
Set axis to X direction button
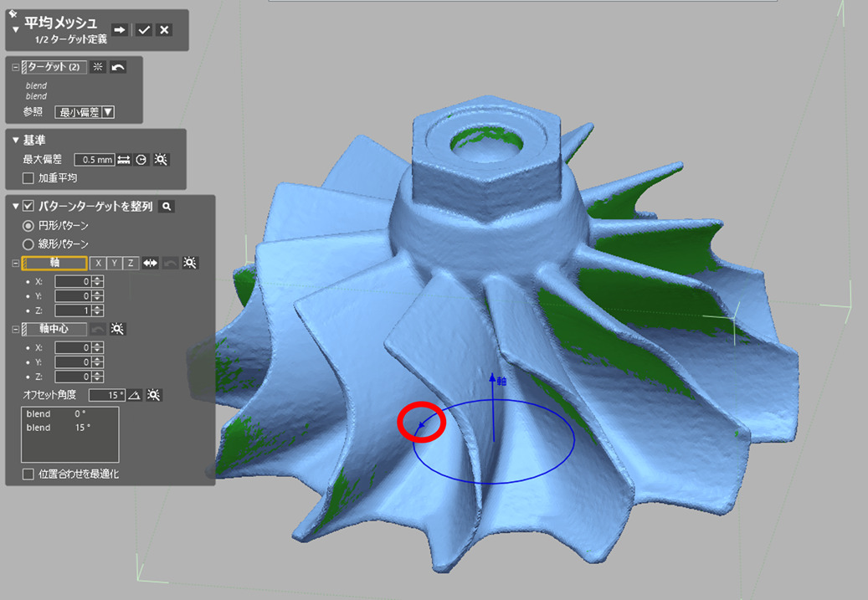point(98,263)
